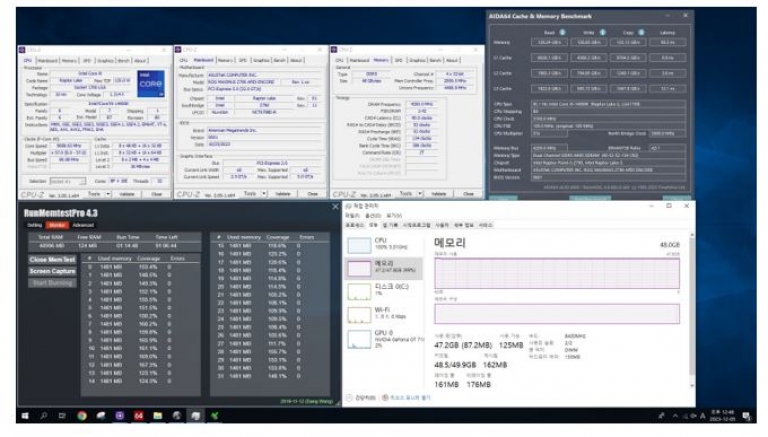This screenshot has height=437, width=768.
Task: Click the 간단히 collapse arrow icon in Task Manager
Action: [x=349, y=397]
